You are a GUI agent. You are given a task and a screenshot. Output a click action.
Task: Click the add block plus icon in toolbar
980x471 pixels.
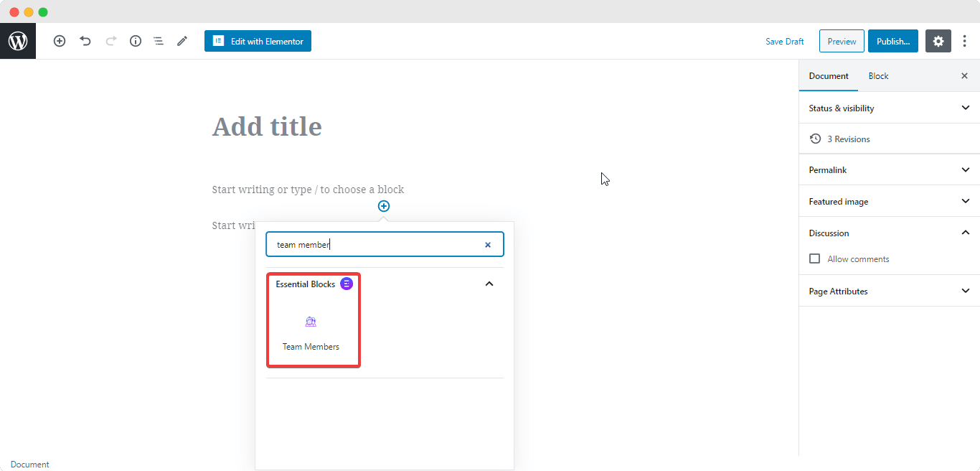(x=60, y=41)
